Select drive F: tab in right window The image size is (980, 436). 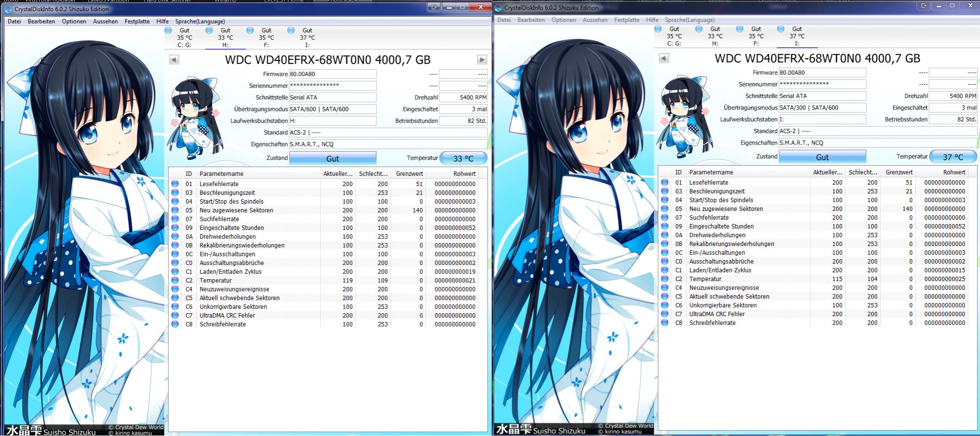tap(756, 36)
